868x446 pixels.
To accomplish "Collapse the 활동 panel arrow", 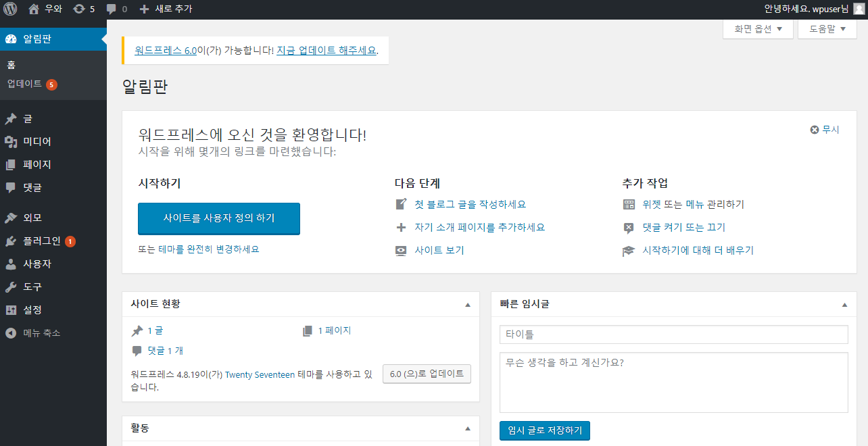I will tap(468, 429).
